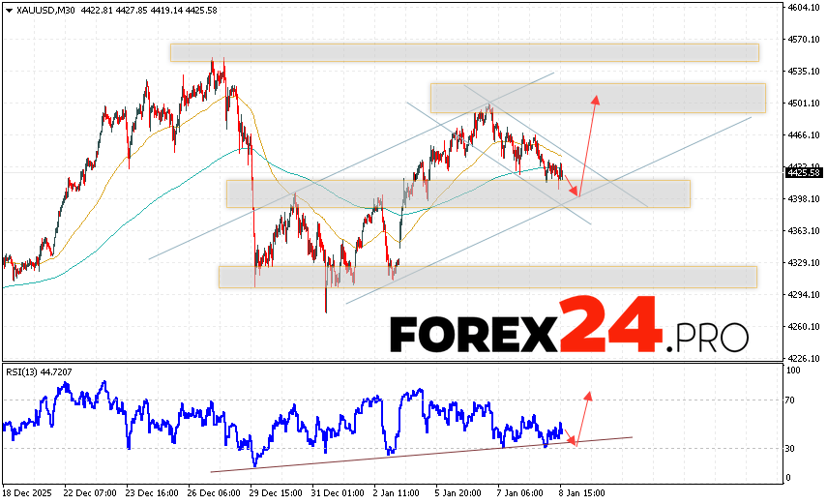
Task: Select the XAUUSD,M30 symbol label
Action: (46, 10)
